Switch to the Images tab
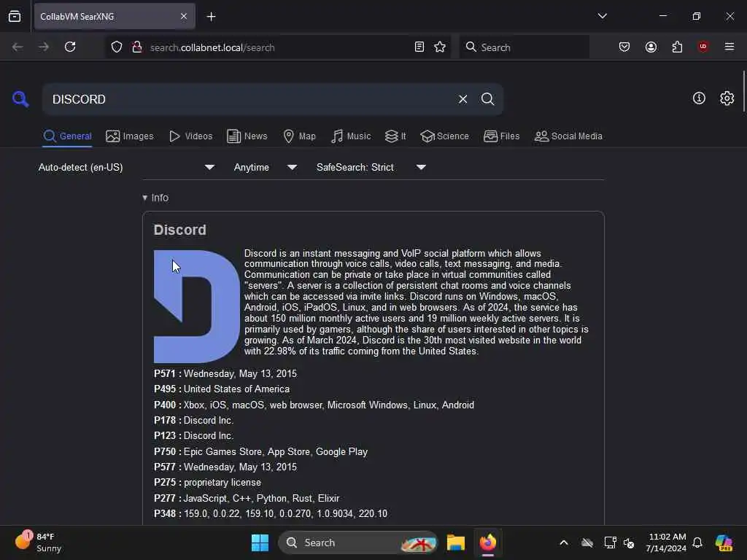 point(130,136)
